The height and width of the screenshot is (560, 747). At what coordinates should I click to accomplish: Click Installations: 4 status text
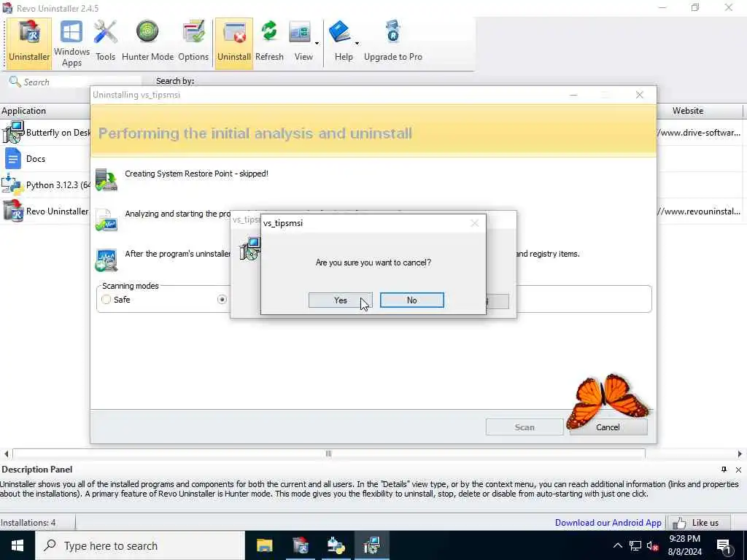tap(28, 522)
